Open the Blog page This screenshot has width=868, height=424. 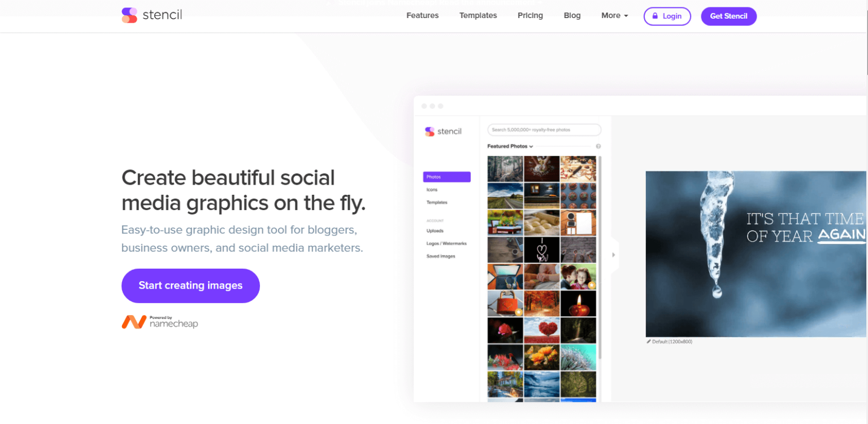tap(572, 15)
